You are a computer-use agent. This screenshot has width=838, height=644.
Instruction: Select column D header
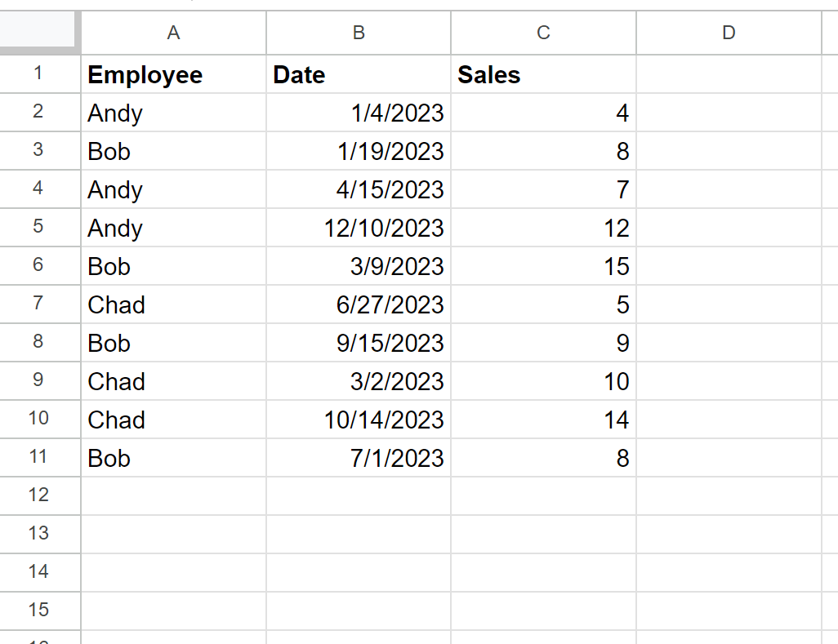tap(729, 33)
